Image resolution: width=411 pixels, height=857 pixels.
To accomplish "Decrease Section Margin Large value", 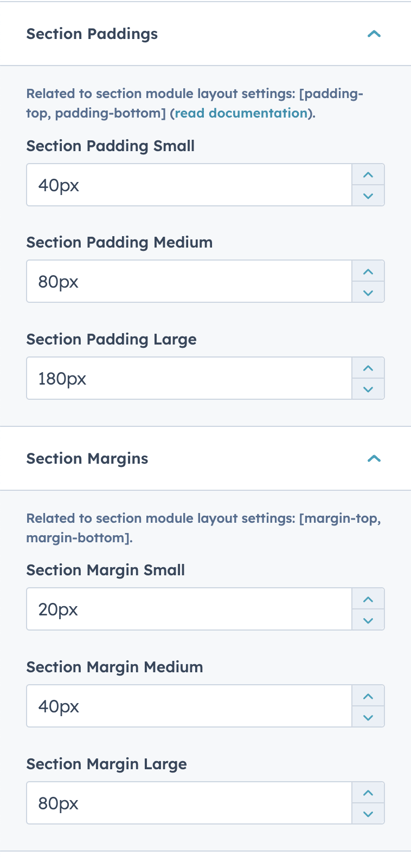I will pos(368,814).
